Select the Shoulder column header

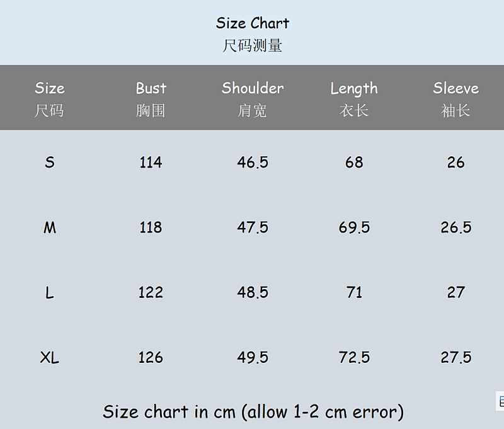(x=253, y=99)
